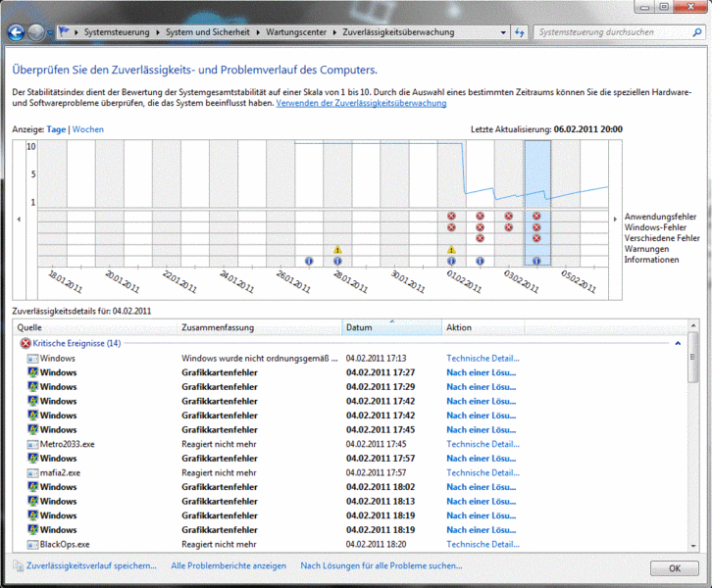
Task: Click the mafia2.exe application icon
Action: [x=32, y=472]
